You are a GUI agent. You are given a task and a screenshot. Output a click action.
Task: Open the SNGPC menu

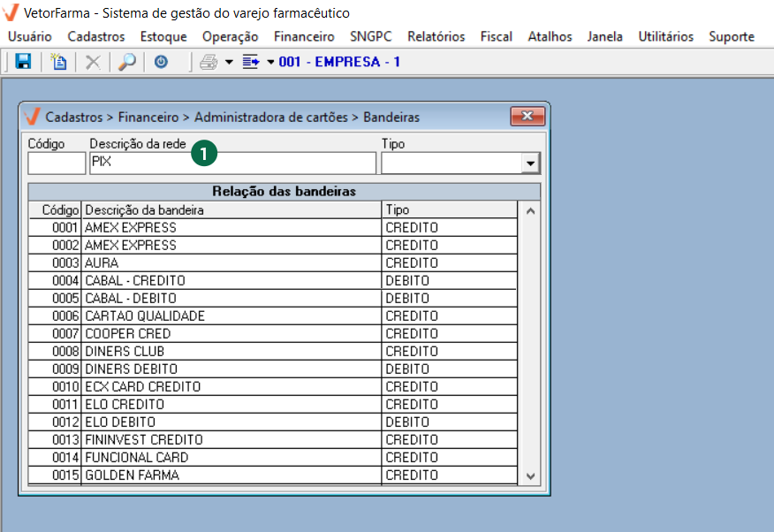371,36
